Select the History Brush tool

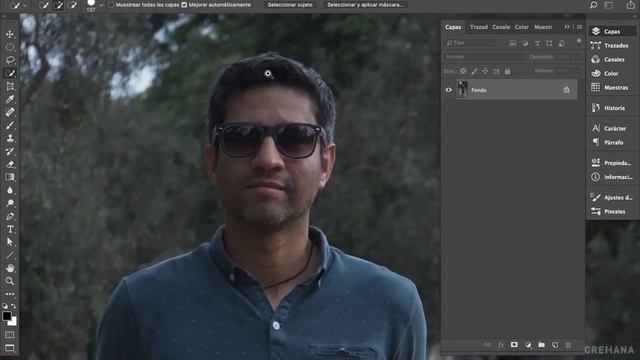pos(10,151)
